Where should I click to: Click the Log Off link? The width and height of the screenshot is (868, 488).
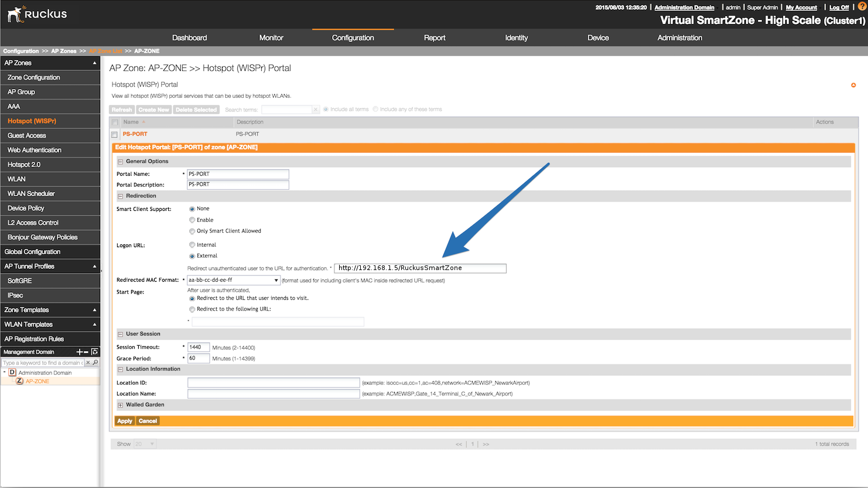click(839, 8)
